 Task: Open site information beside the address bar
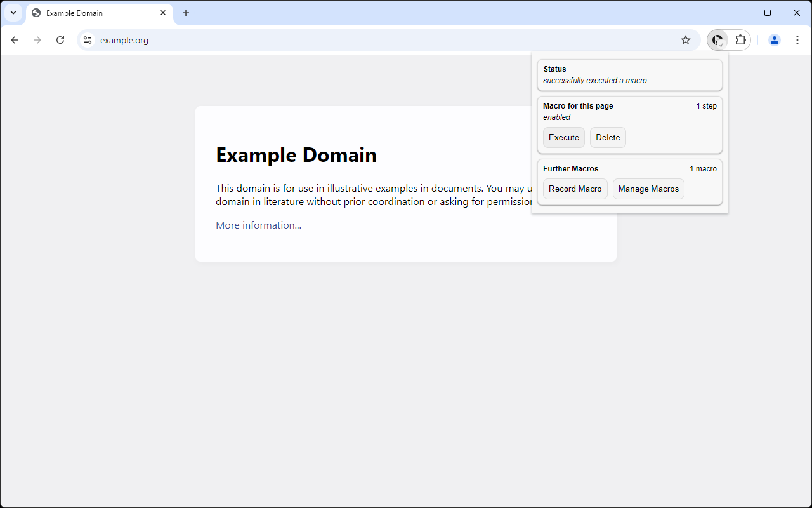[87, 39]
